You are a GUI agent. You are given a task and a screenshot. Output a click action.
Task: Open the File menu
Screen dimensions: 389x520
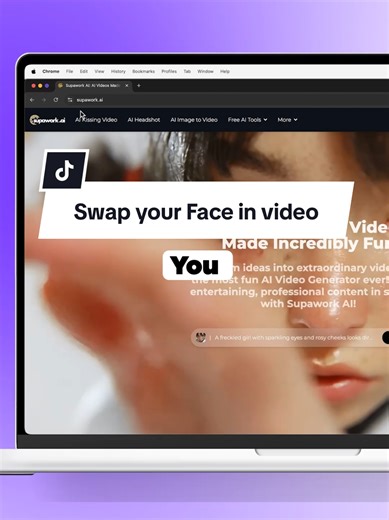[69, 71]
